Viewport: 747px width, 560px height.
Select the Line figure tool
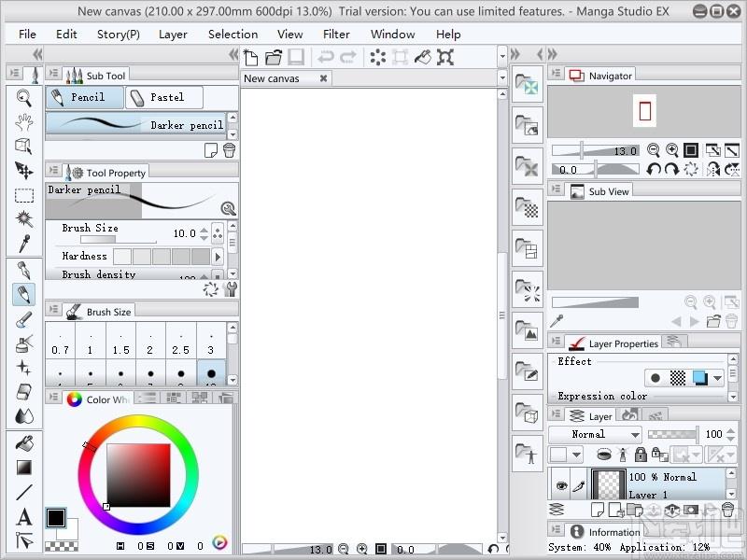[x=24, y=492]
